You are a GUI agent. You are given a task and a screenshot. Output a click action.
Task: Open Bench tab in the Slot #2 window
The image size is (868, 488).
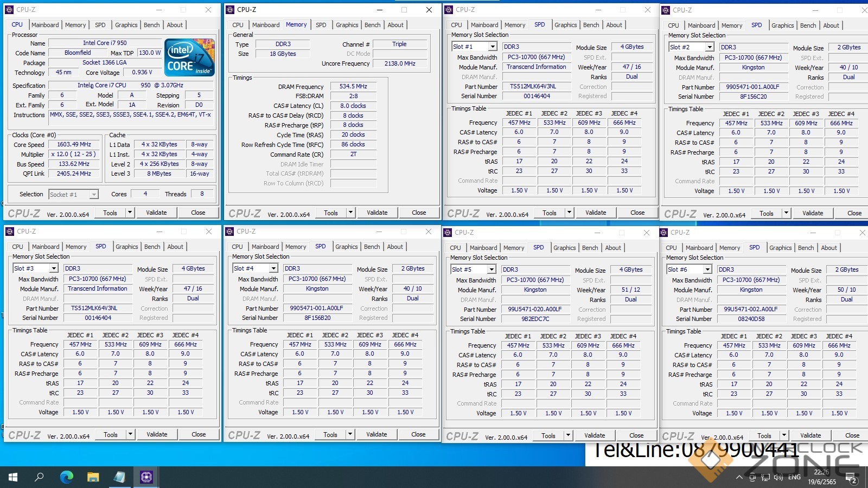(808, 25)
